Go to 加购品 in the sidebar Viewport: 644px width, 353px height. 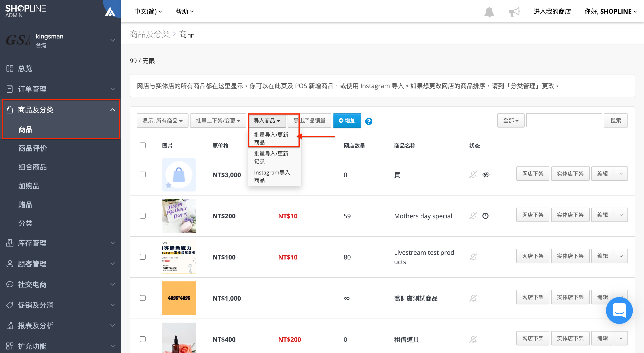29,186
